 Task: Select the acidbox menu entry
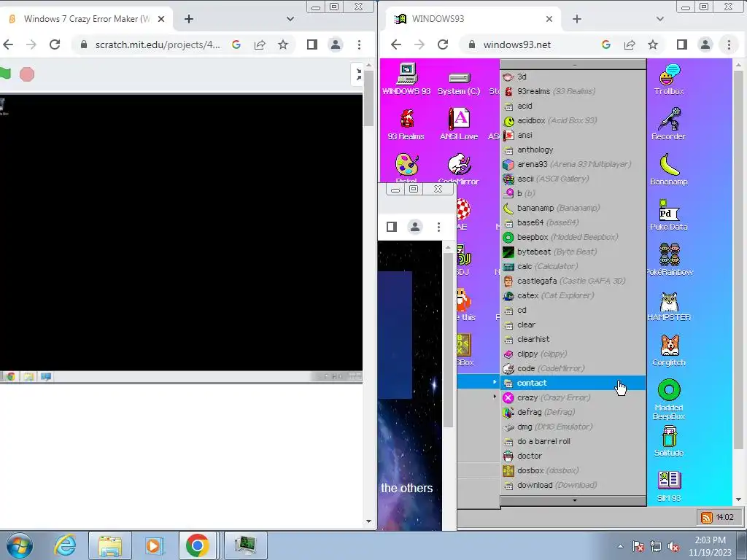point(573,120)
